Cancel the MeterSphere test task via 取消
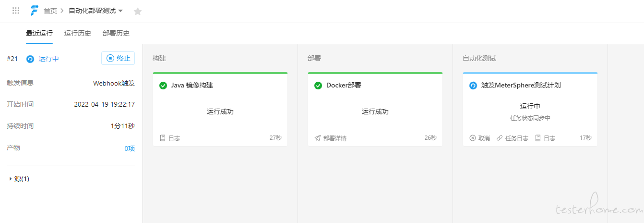The image size is (644, 223). [x=479, y=138]
